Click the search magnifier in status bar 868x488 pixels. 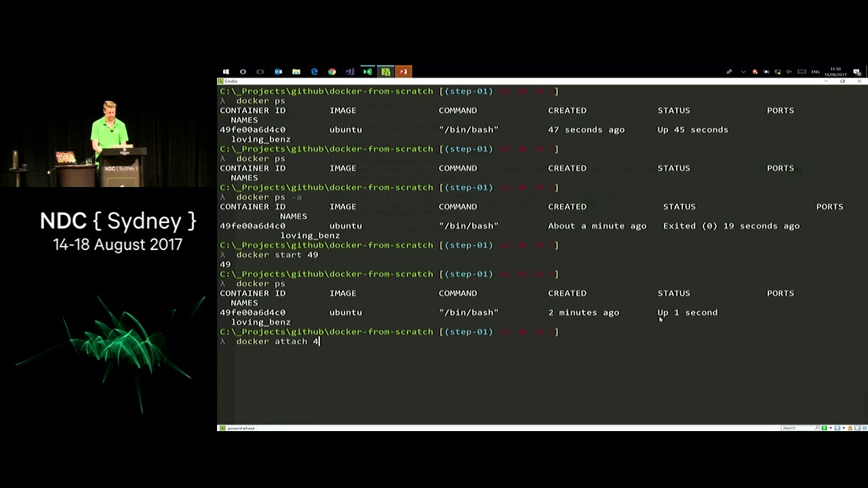(817, 428)
